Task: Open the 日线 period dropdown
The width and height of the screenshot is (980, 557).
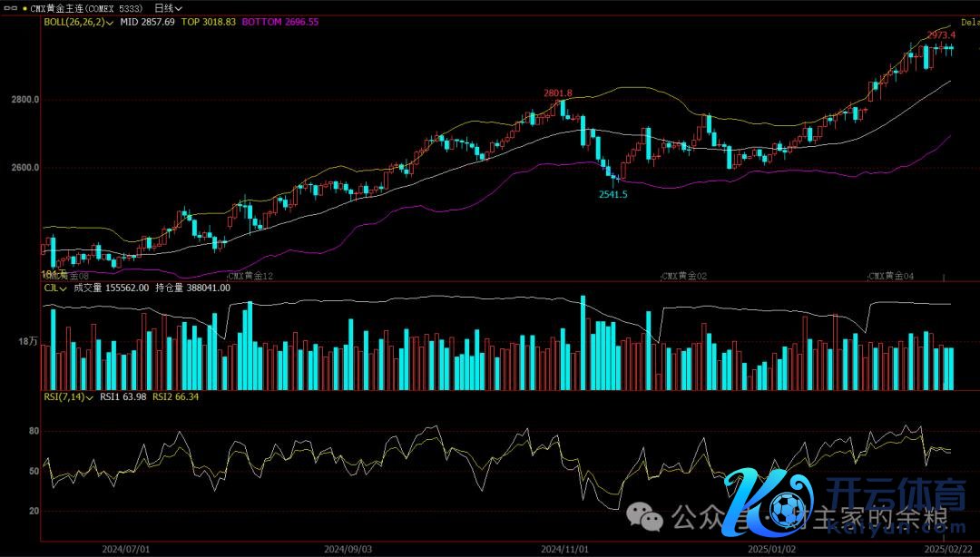Action: [169, 7]
